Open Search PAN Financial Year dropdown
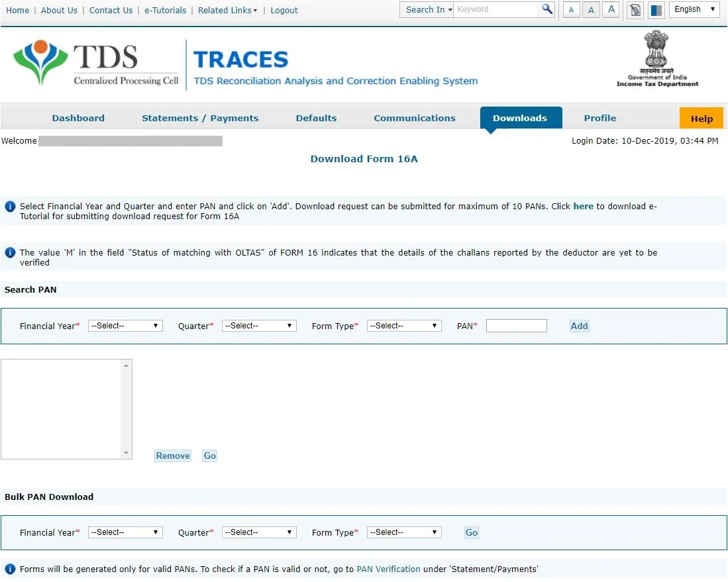The width and height of the screenshot is (728, 582). pos(125,326)
